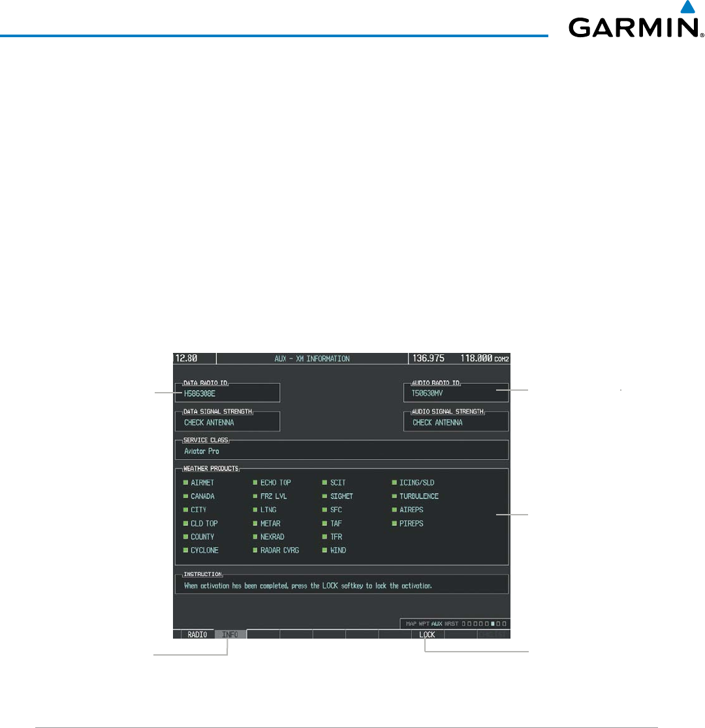Click the ICING/SLD weather product label

point(417,483)
